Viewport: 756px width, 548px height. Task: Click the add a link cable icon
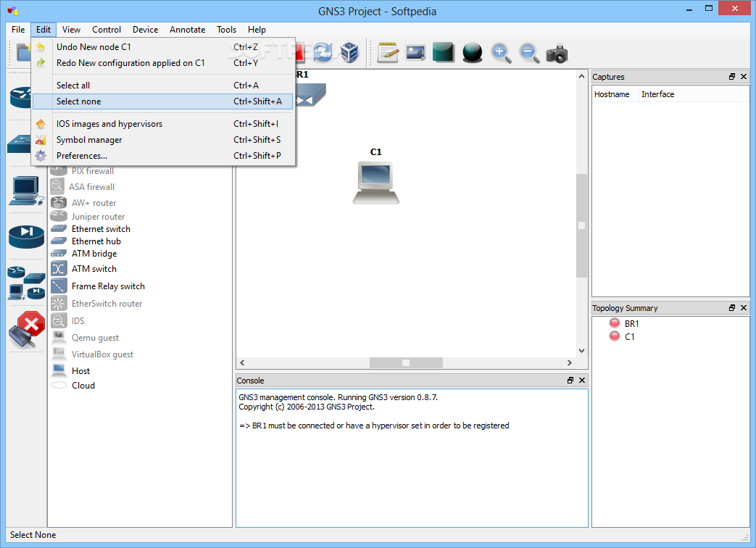27,330
